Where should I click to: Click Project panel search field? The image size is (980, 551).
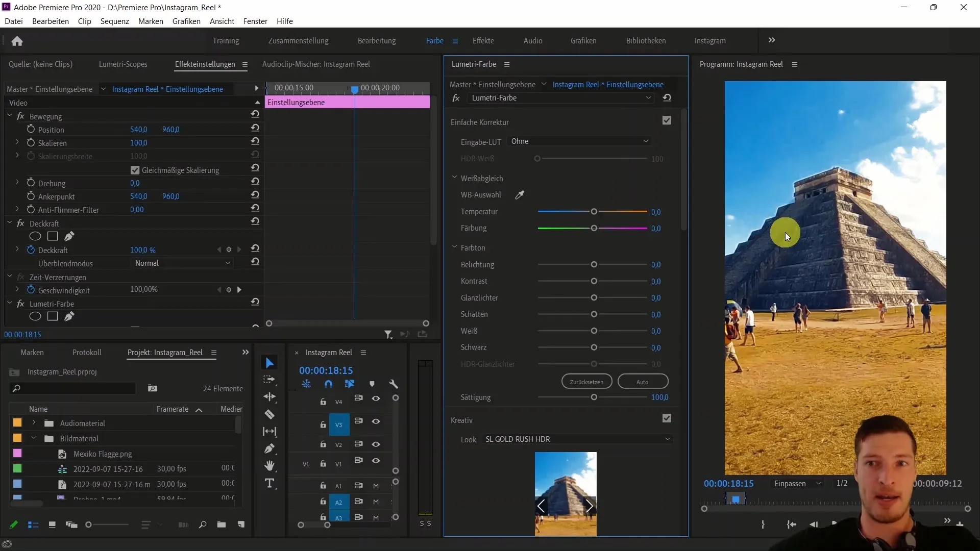[73, 389]
